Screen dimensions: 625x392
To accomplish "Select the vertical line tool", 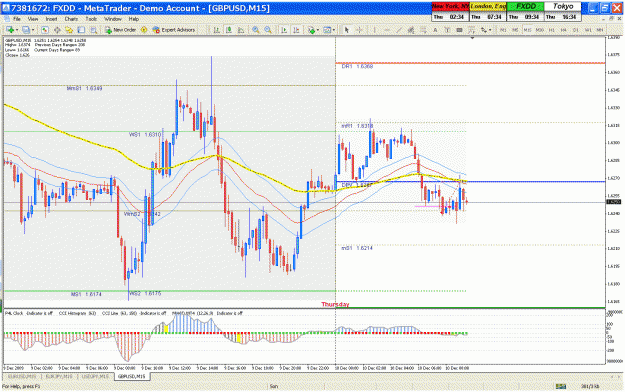I will tap(375, 30).
